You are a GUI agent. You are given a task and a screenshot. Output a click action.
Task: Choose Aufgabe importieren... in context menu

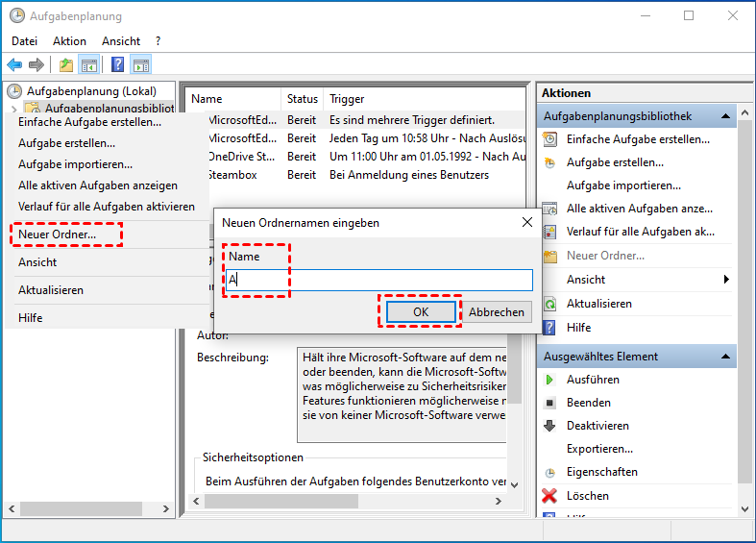point(75,164)
